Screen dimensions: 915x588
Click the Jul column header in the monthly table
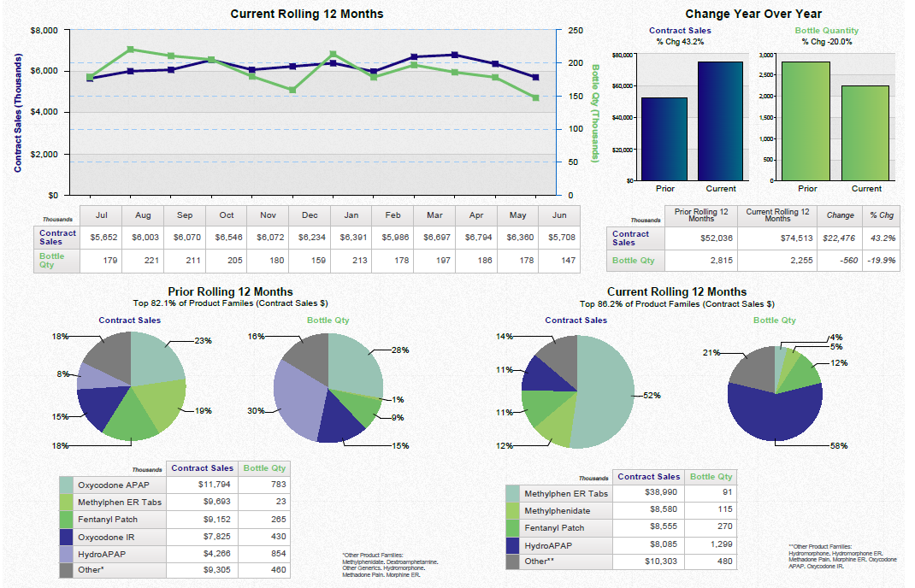click(100, 215)
